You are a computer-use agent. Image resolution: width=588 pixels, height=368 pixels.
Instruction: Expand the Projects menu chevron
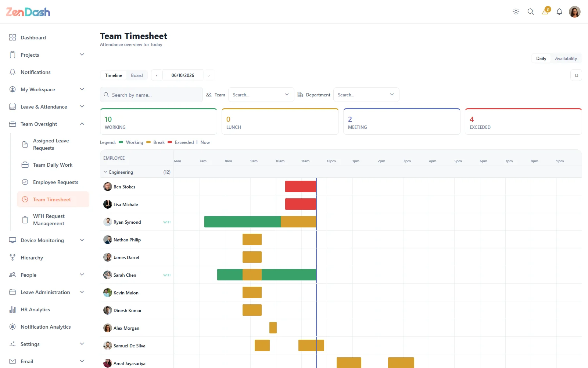82,55
